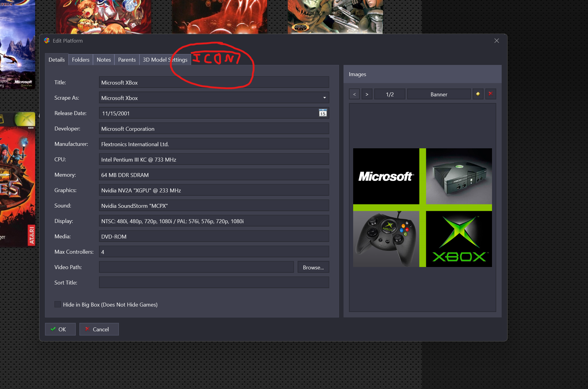Viewport: 588px width, 389px height.
Task: Open the Parents tab
Action: 127,59
